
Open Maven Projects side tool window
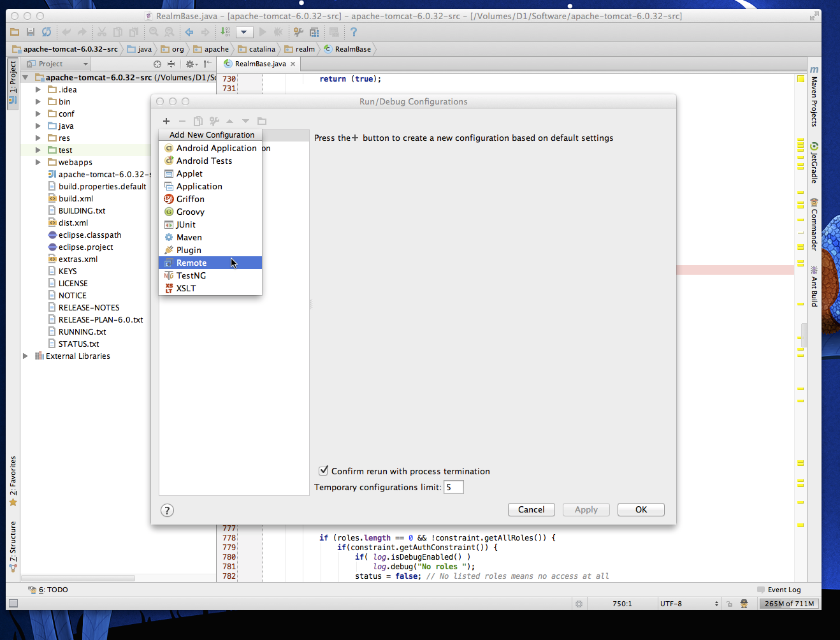815,96
